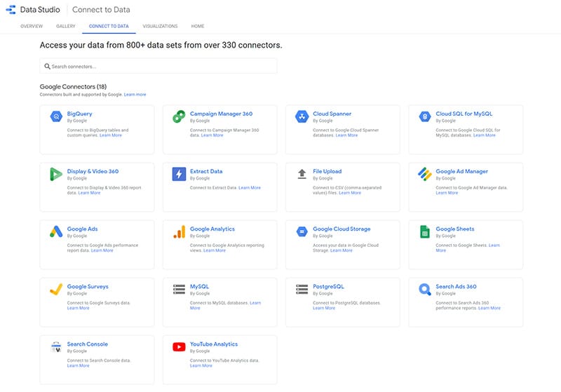Click the search magnifier icon in search box
The width and height of the screenshot is (561, 392).
click(x=47, y=67)
